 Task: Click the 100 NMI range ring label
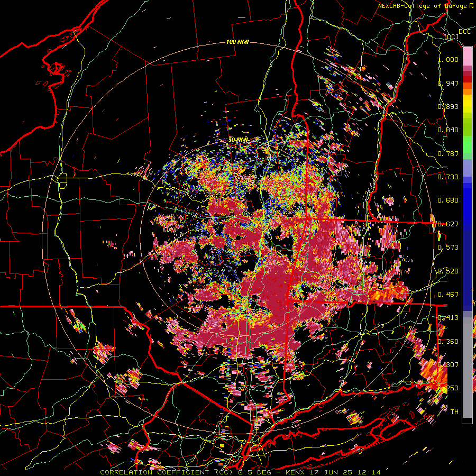tap(237, 42)
